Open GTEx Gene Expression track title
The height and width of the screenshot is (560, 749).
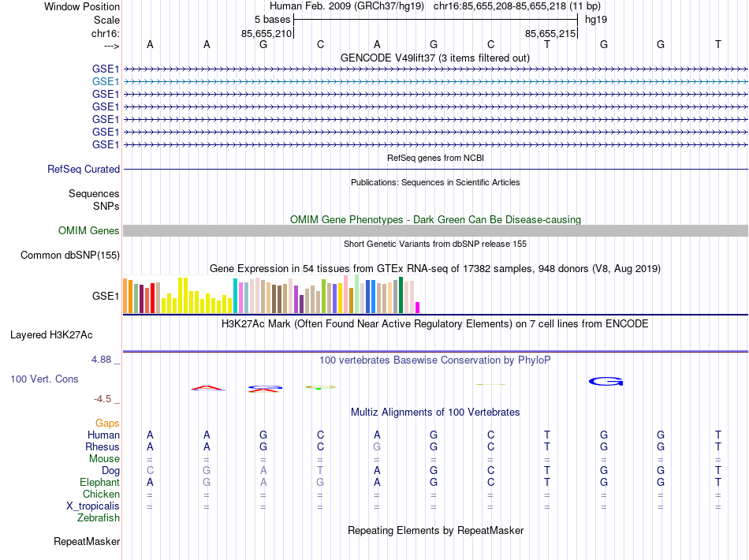coord(435,268)
